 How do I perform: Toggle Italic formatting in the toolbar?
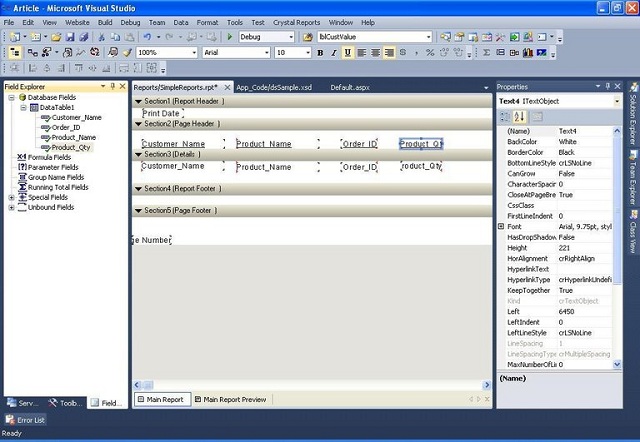pyautogui.click(x=334, y=52)
